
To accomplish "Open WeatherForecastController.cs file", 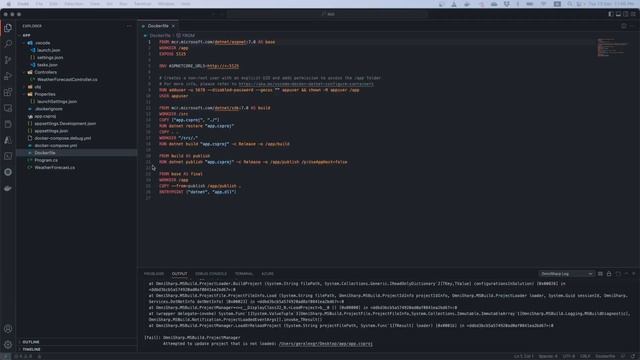I will click(x=67, y=80).
